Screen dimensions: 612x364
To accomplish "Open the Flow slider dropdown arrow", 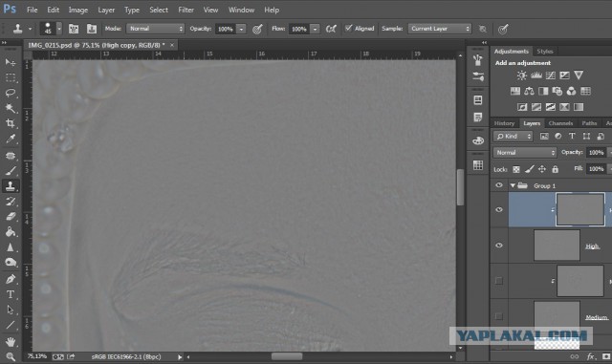I will [315, 29].
